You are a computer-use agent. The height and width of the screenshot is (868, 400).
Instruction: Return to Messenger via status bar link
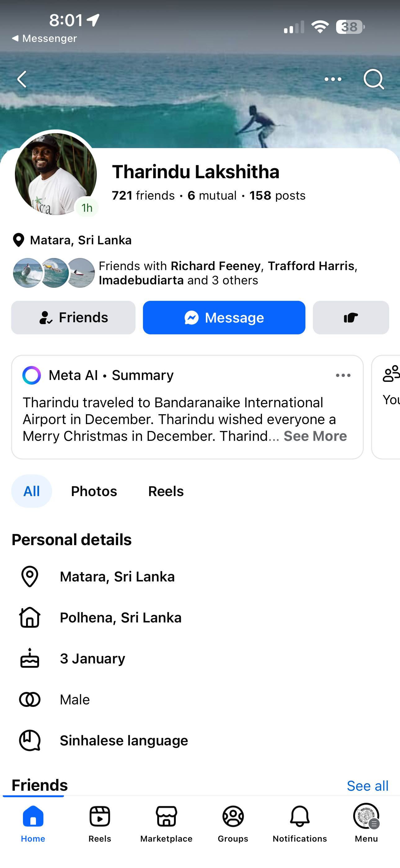[x=45, y=38]
